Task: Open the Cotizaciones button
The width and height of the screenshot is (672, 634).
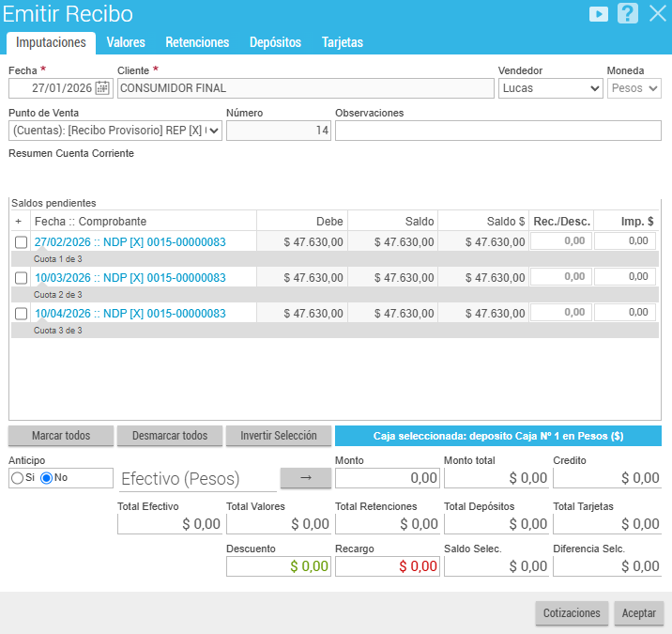Action: pos(573,612)
